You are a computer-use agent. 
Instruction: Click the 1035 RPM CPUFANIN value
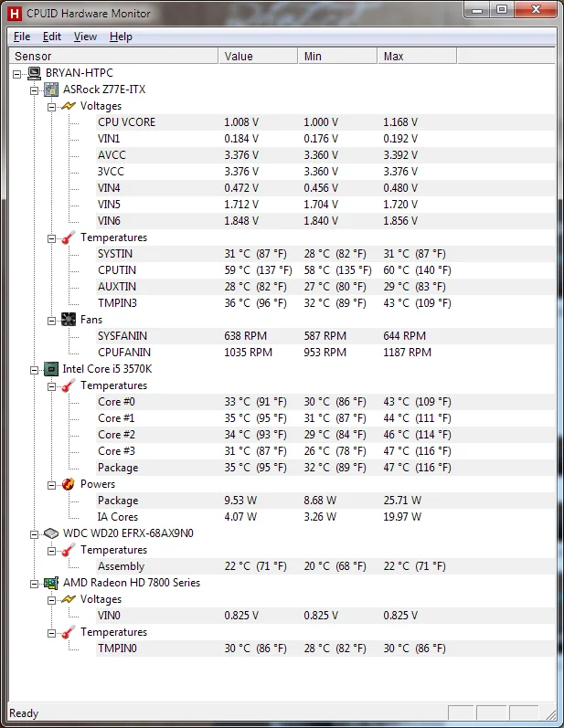tap(248, 353)
